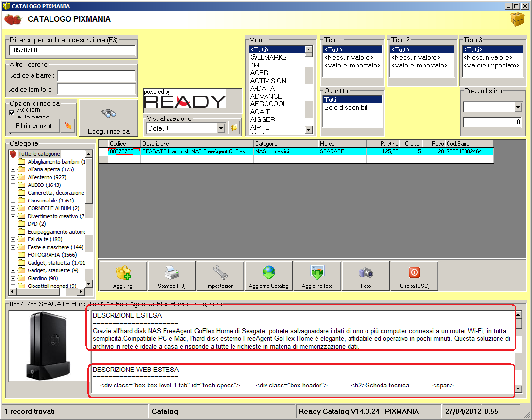
Task: Select Tutti in Quantita' list
Action: coord(352,100)
